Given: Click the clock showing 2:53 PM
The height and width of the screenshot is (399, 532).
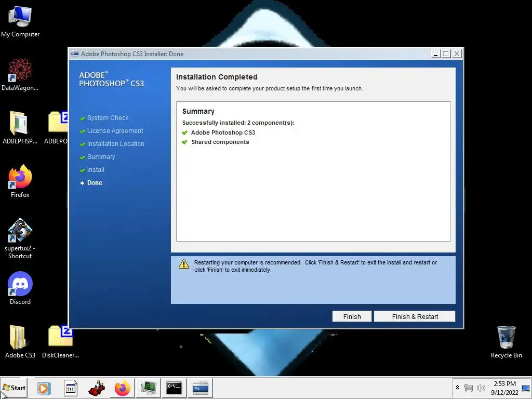Looking at the screenshot, I should click(x=504, y=388).
